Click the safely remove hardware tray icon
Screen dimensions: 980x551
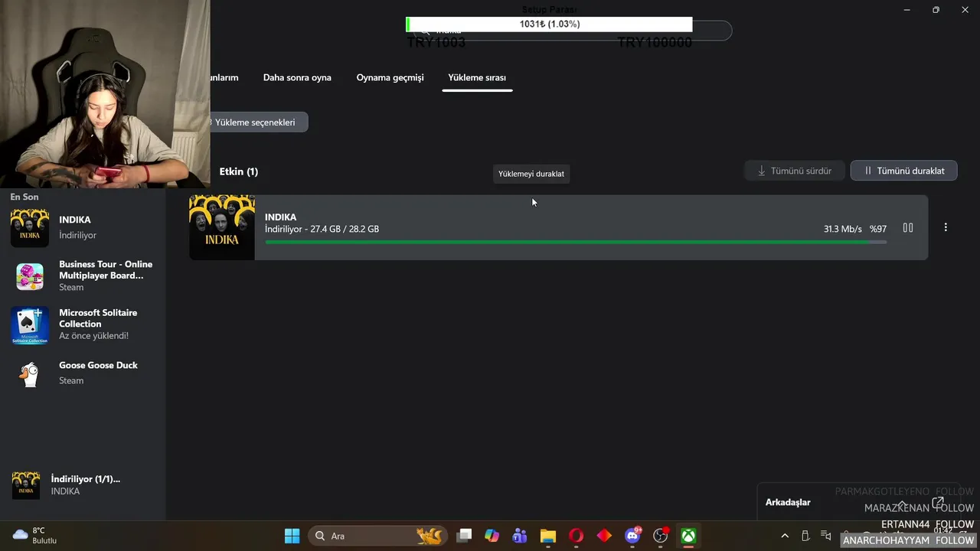pyautogui.click(x=805, y=536)
